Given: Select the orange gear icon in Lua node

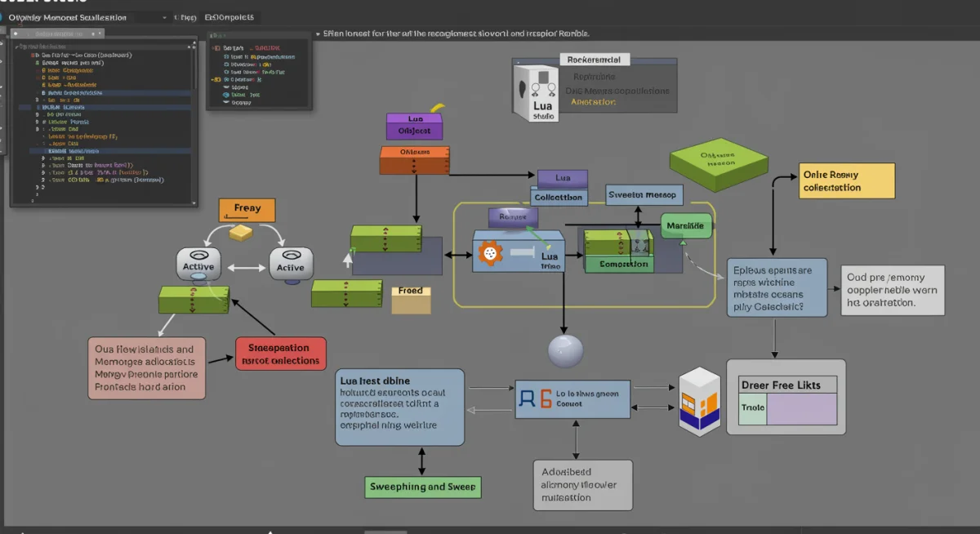Looking at the screenshot, I should tap(488, 254).
